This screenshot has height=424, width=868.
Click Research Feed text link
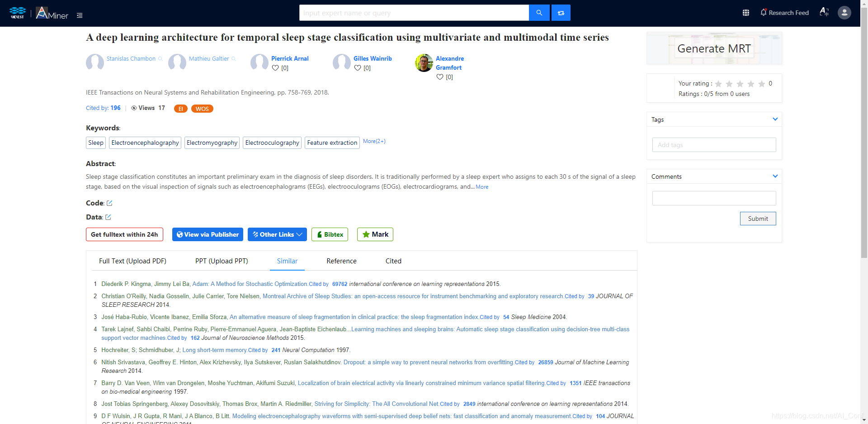coord(788,13)
